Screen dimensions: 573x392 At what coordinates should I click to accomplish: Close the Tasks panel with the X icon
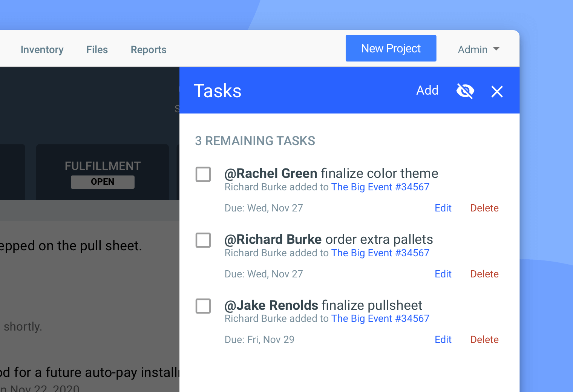click(x=497, y=91)
